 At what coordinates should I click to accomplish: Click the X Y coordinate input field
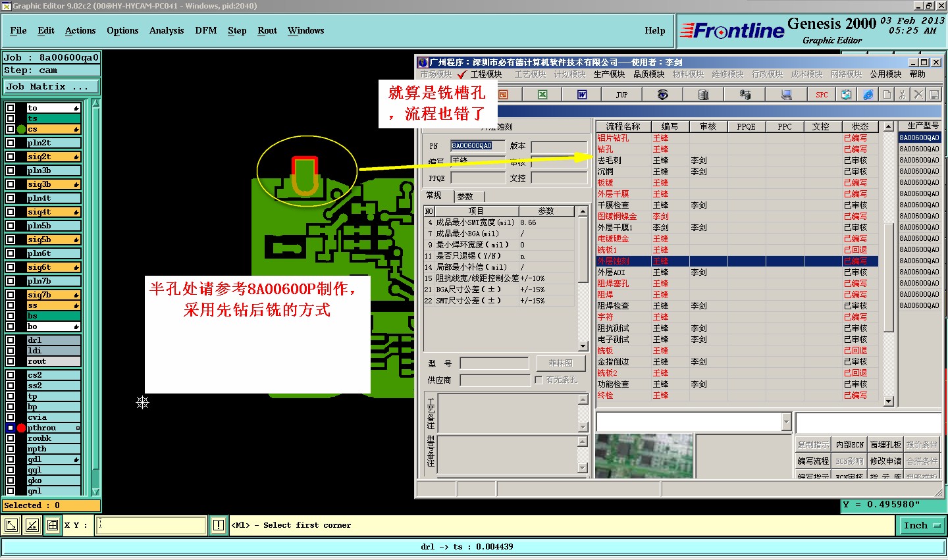[151, 525]
